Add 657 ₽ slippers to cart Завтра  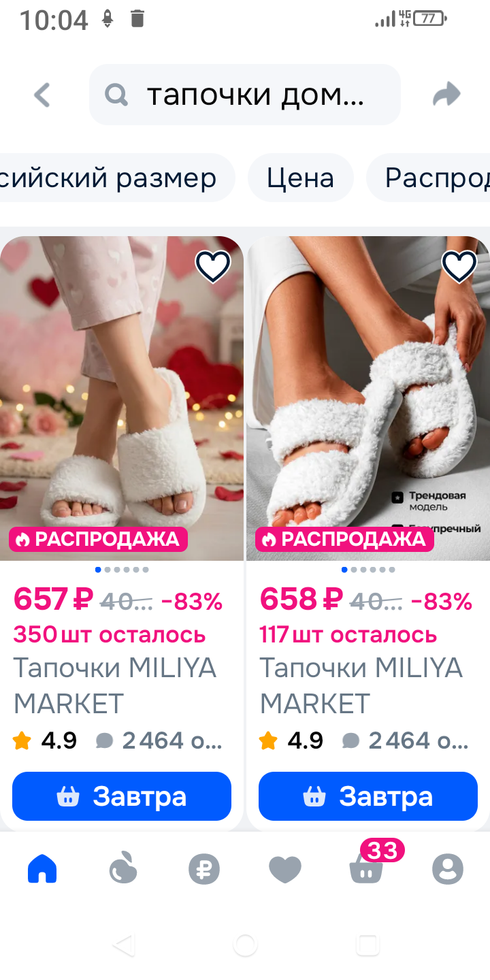tap(122, 796)
